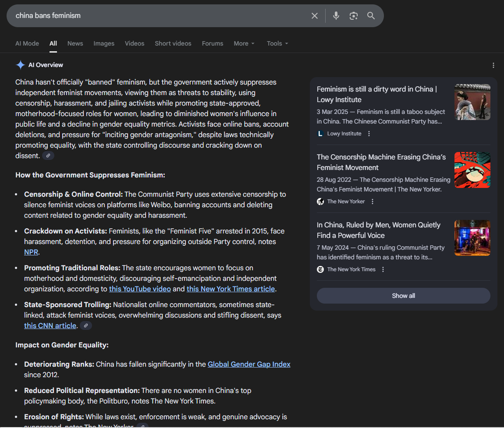The image size is (504, 428).
Task: Open Google Lens image search icon
Action: [x=354, y=16]
